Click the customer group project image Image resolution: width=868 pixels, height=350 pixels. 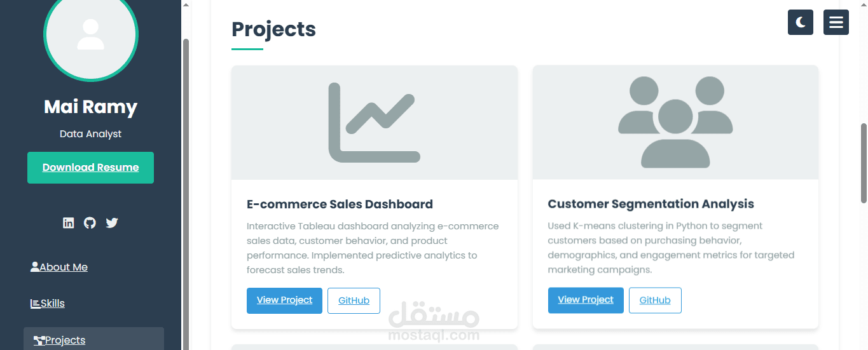tap(675, 123)
